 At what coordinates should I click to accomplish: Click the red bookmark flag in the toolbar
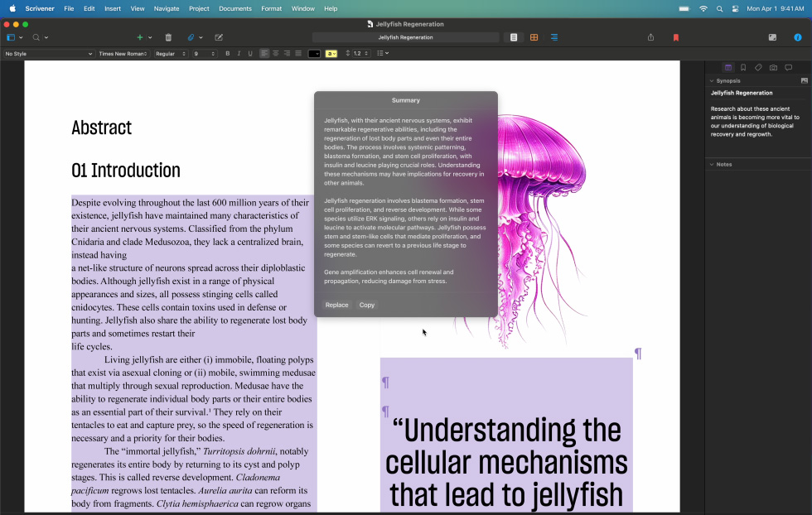click(x=676, y=37)
